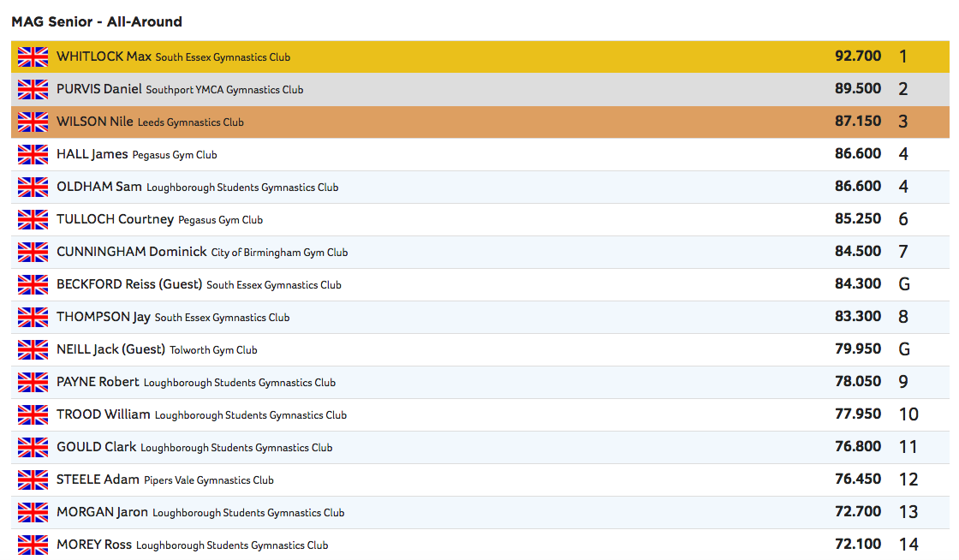
Task: Select the flag icon for WILSON Nile
Action: (33, 122)
